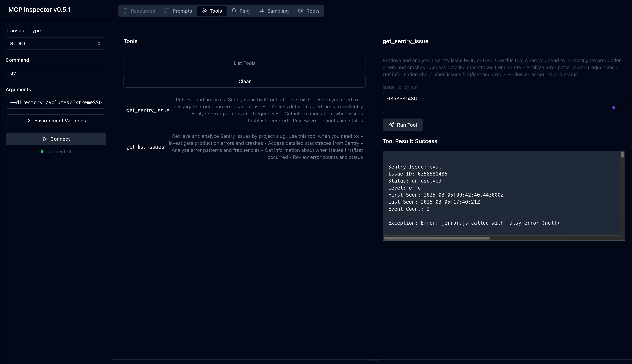
Task: Click the List Tools button
Action: [x=244, y=63]
